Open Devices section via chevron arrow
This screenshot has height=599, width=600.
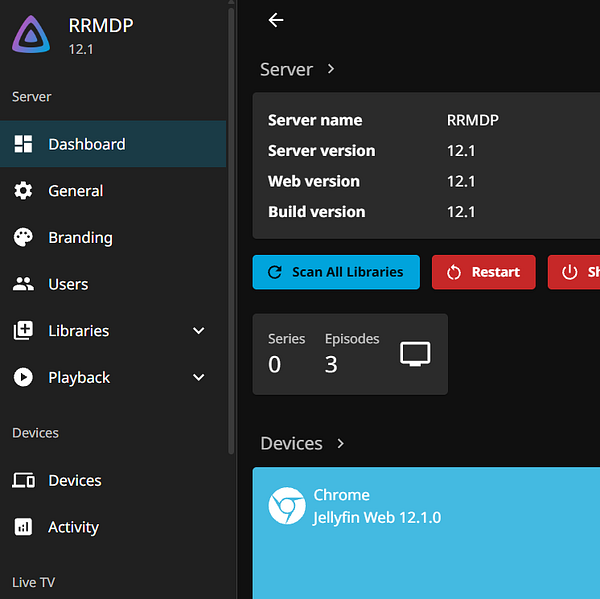pos(341,443)
